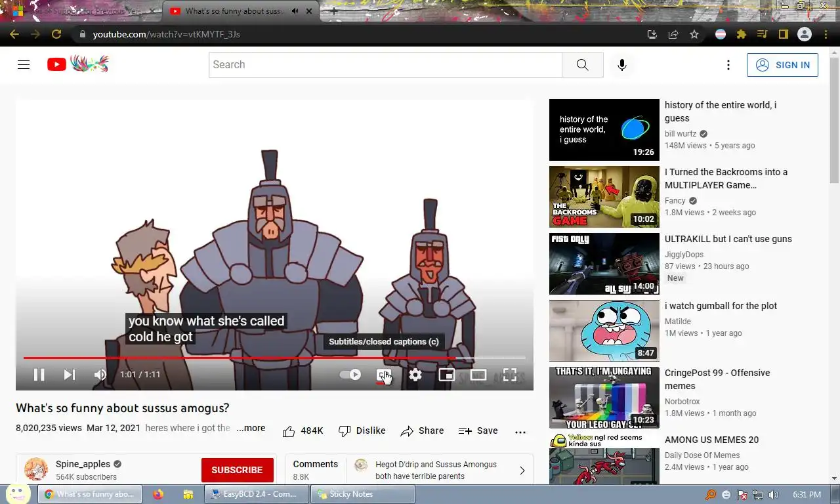The height and width of the screenshot is (504, 840).
Task: Open Chrome profile avatar
Action: click(804, 34)
